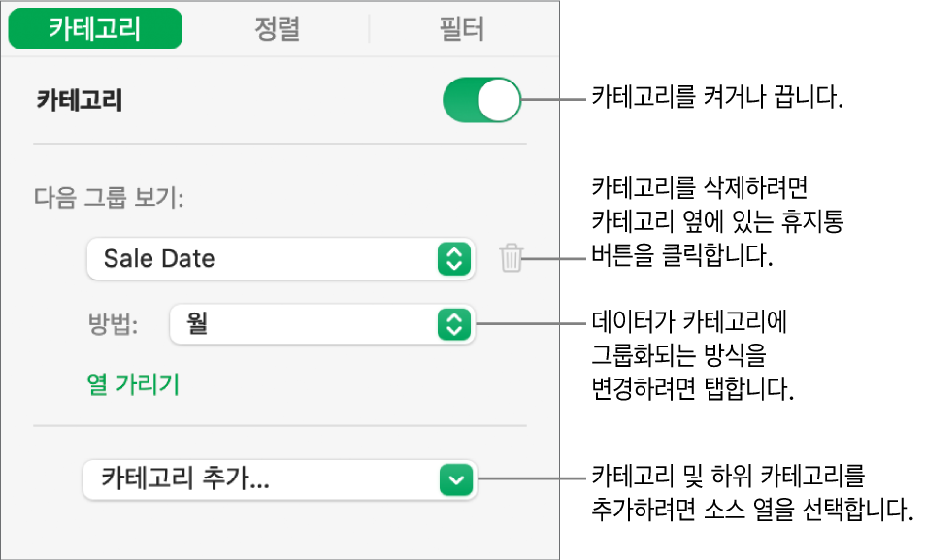Image resolution: width=925 pixels, height=560 pixels.
Task: Switch to the 필터 tab
Action: (x=460, y=30)
